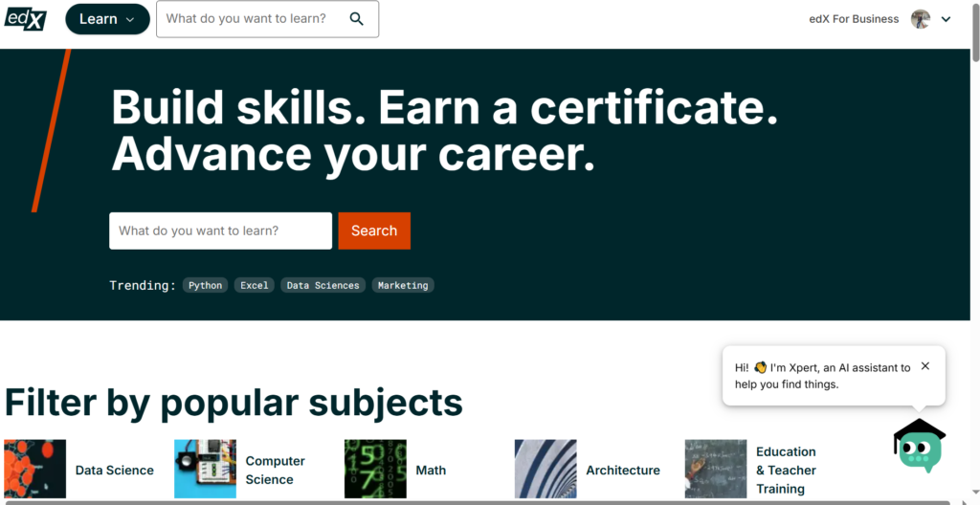Image resolution: width=980 pixels, height=505 pixels.
Task: Expand the account menu chevron
Action: pos(947,19)
